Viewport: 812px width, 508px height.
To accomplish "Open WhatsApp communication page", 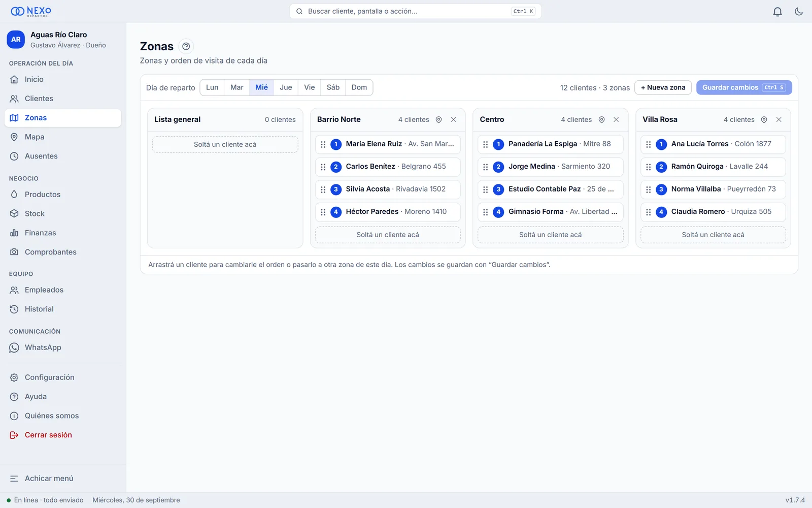I will [63, 347].
